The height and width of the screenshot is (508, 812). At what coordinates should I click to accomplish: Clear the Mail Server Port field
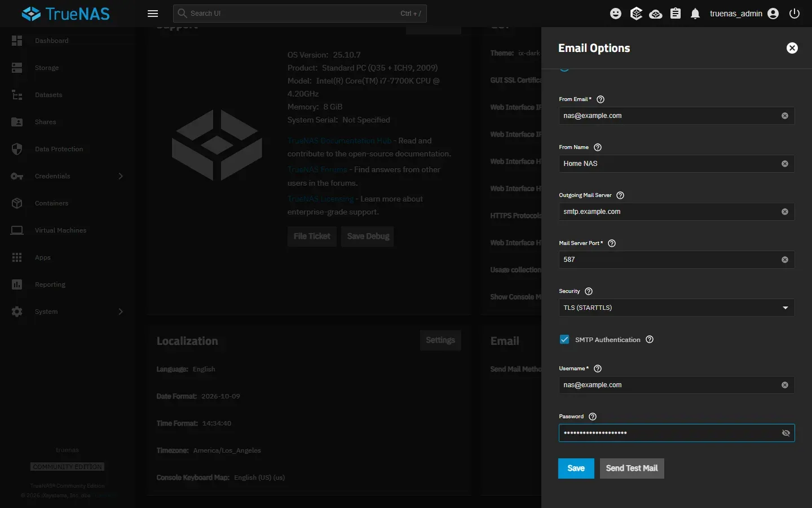[785, 260]
